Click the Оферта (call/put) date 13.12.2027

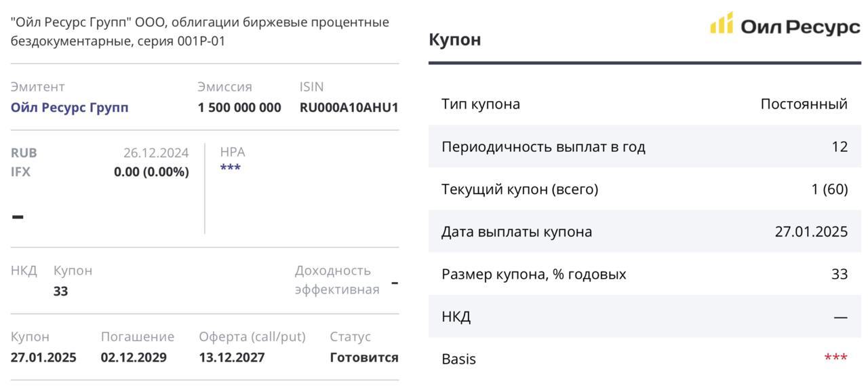232,357
